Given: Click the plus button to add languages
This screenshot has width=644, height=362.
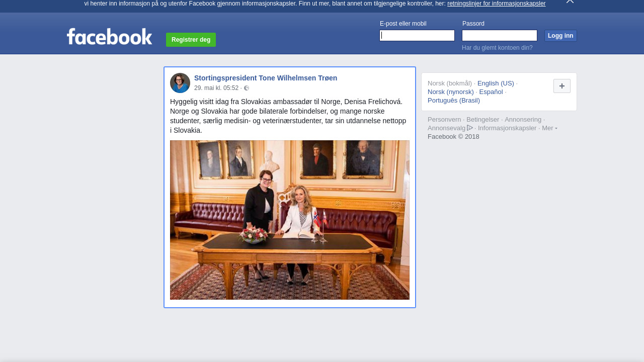Looking at the screenshot, I should [x=562, y=86].
